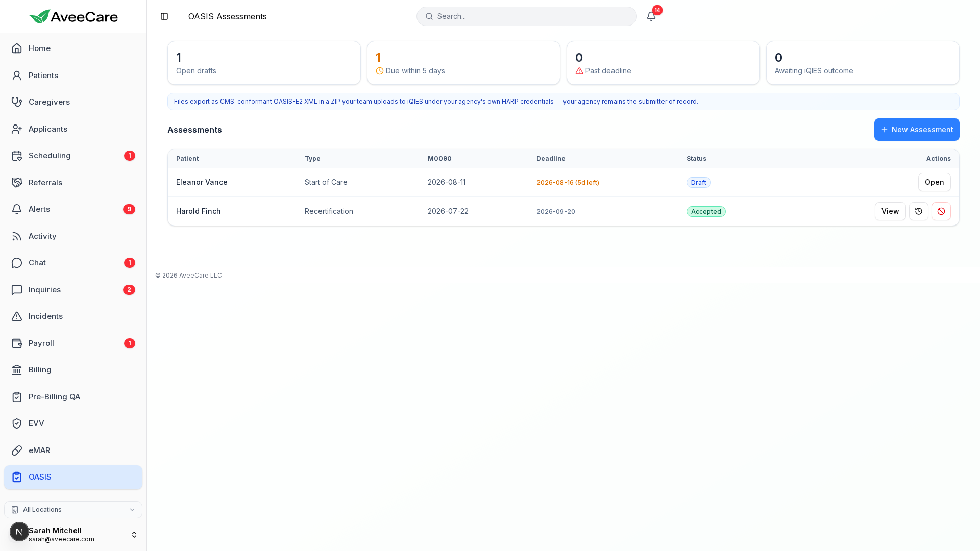980x551 pixels.
Task: Click the search magnifier icon
Action: pyautogui.click(x=429, y=16)
